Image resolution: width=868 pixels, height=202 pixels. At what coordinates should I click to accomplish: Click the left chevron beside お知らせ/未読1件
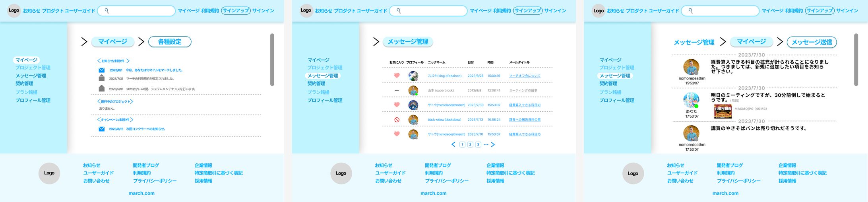tap(99, 61)
